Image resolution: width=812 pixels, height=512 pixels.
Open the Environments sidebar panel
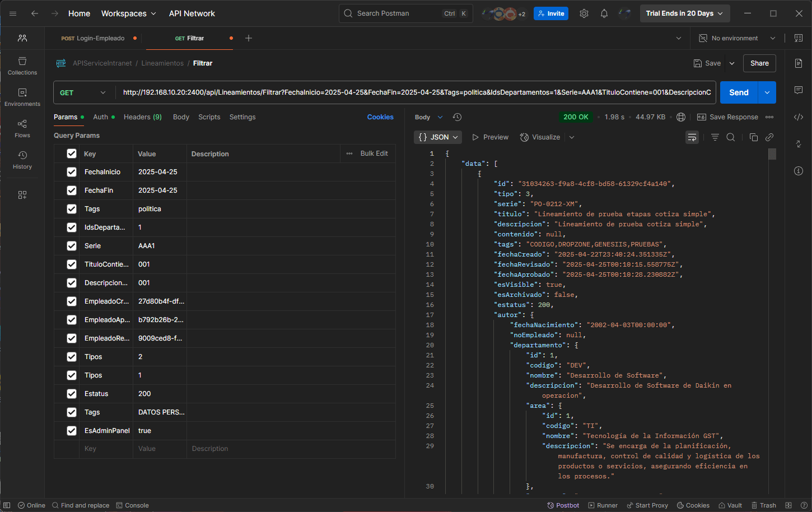(x=22, y=97)
